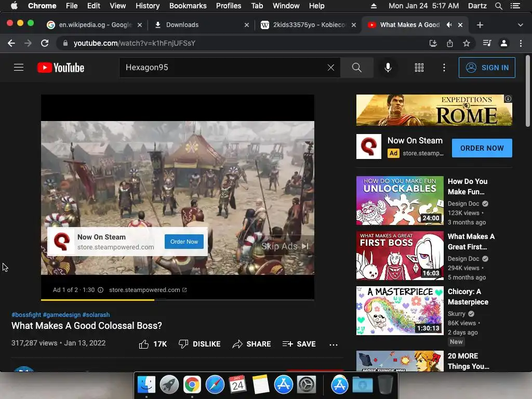Open Calendar from the Dock
This screenshot has height=399, width=532.
(x=237, y=385)
